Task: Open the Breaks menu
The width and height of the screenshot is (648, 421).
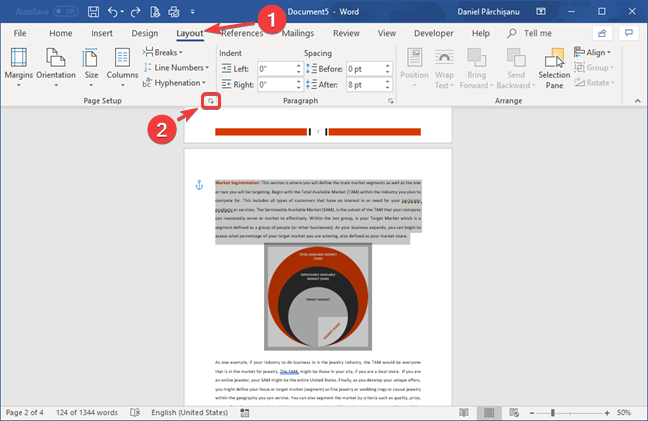Action: [163, 52]
